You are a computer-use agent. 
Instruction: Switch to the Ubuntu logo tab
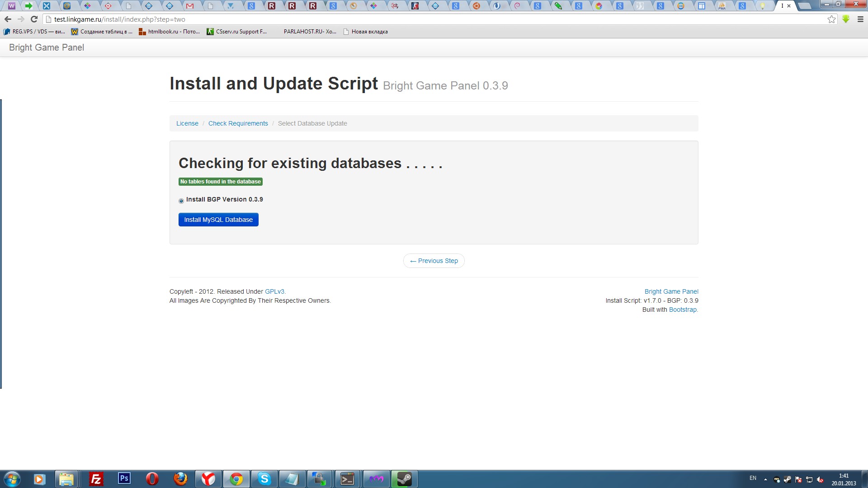pyautogui.click(x=476, y=6)
